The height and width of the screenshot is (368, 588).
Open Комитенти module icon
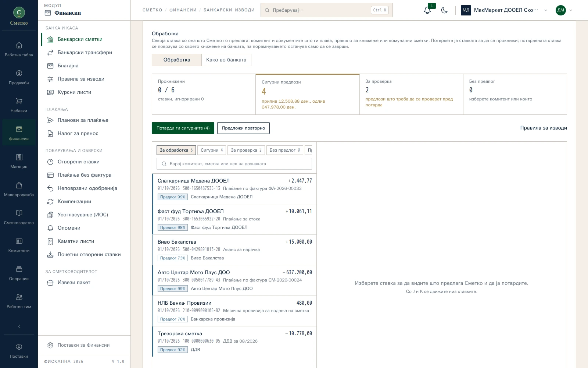tap(19, 245)
